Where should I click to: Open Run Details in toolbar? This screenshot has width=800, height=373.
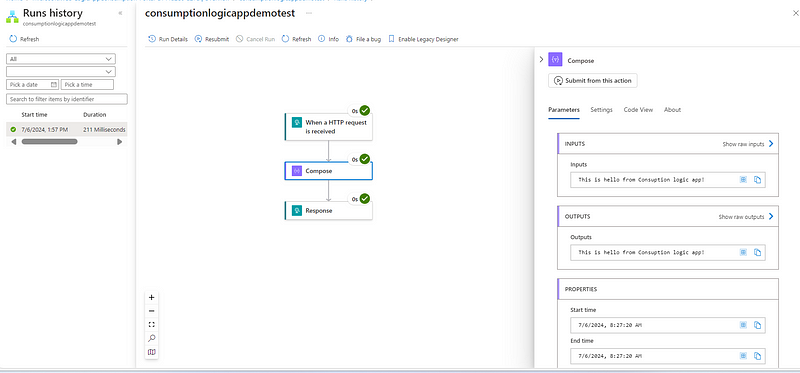coord(168,39)
